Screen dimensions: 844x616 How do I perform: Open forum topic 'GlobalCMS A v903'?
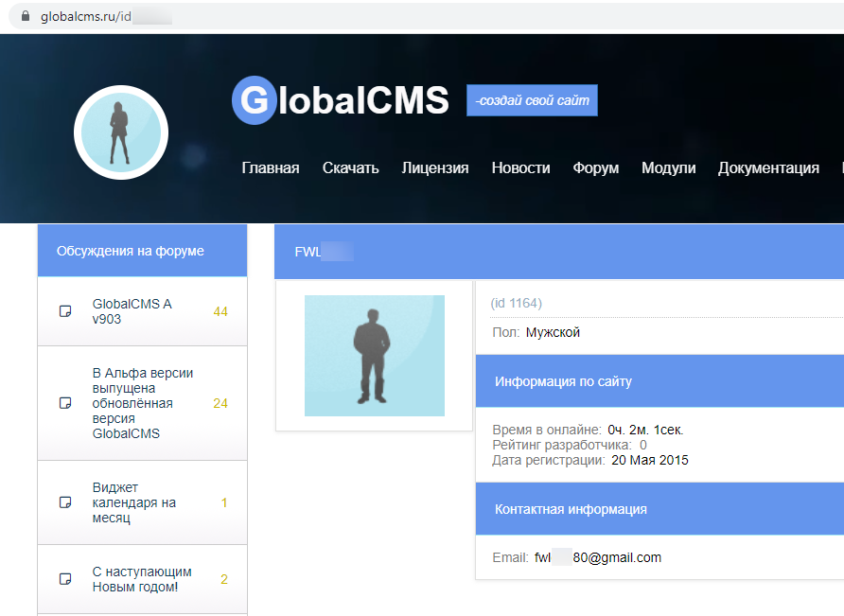tap(132, 311)
